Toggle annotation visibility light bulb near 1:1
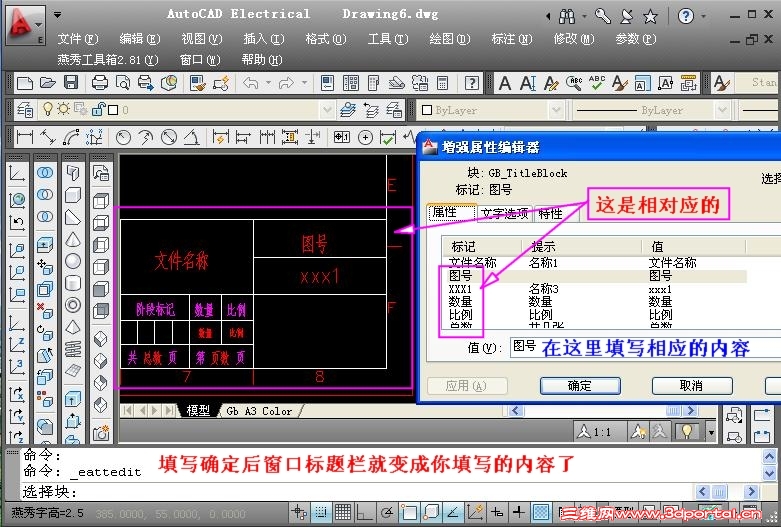 pos(687,431)
